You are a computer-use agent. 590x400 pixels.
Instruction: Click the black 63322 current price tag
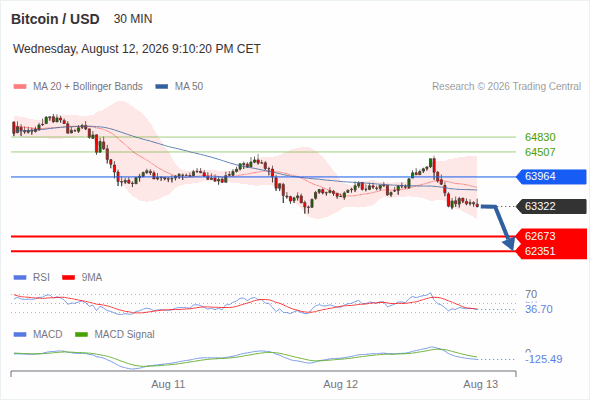click(552, 207)
